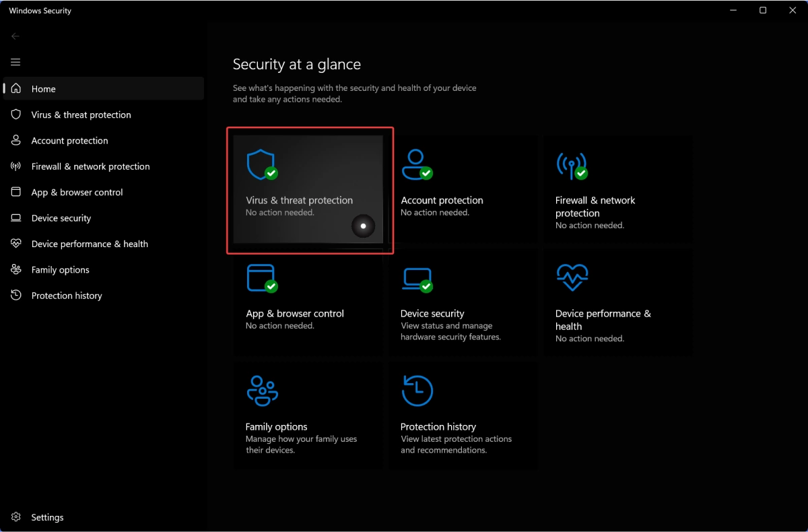The image size is (808, 532).
Task: Go to Firewall & network protection in sidebar
Action: point(104,166)
